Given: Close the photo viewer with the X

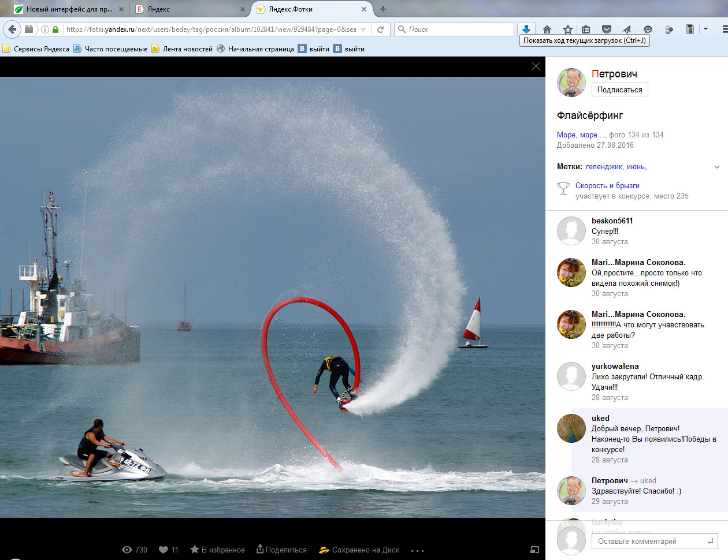Looking at the screenshot, I should (x=536, y=66).
